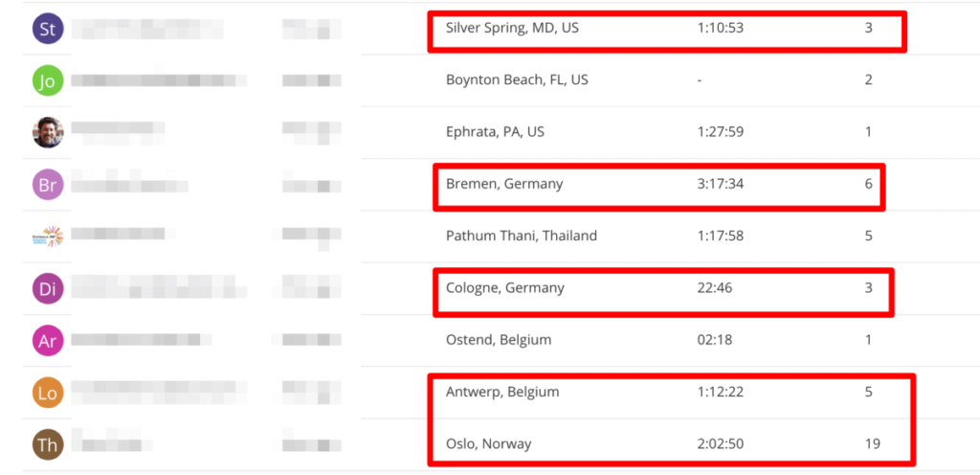Screen dimensions: 980x475
Task: Select the count value 19
Action: click(871, 444)
